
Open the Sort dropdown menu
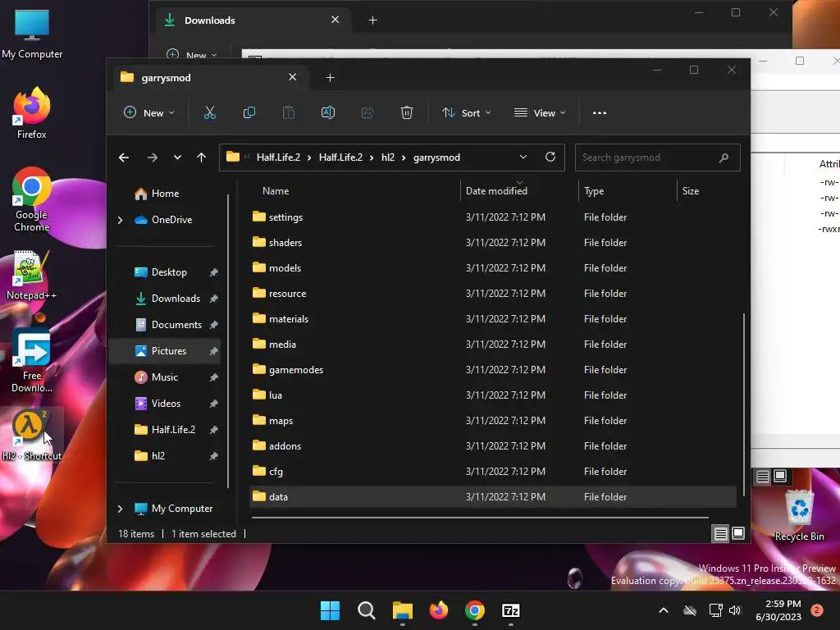466,113
